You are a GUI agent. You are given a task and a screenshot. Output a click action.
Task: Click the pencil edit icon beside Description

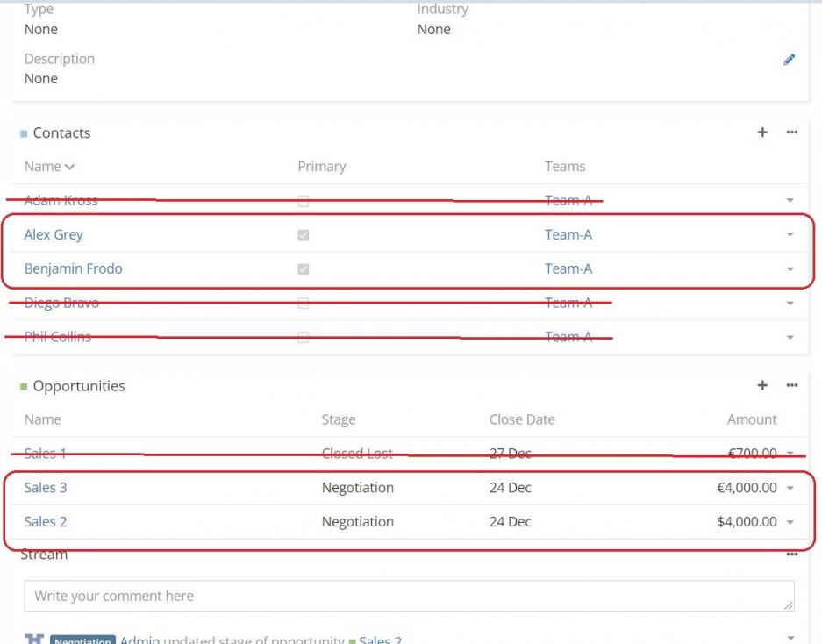[x=789, y=60]
